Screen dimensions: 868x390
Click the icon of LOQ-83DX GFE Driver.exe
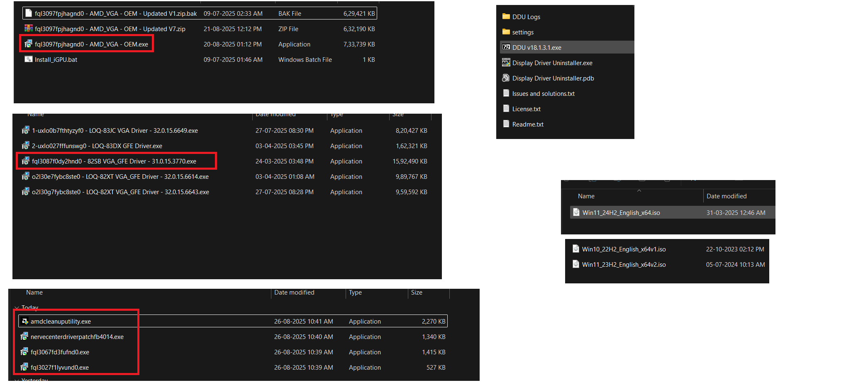26,146
